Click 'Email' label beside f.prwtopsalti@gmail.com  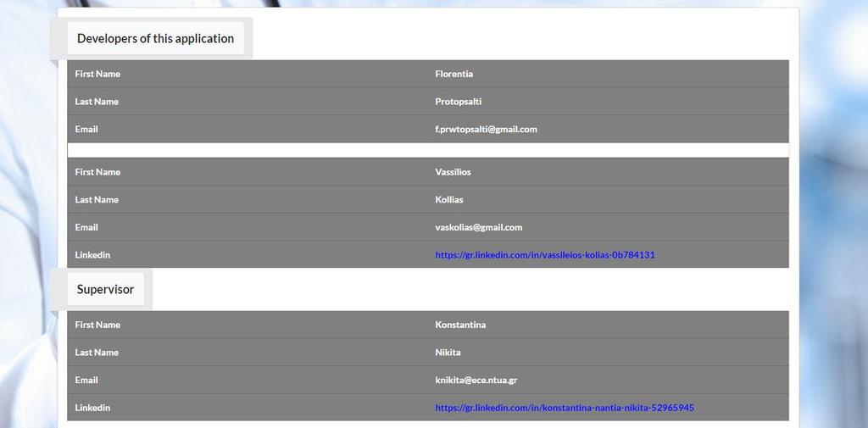coord(86,130)
